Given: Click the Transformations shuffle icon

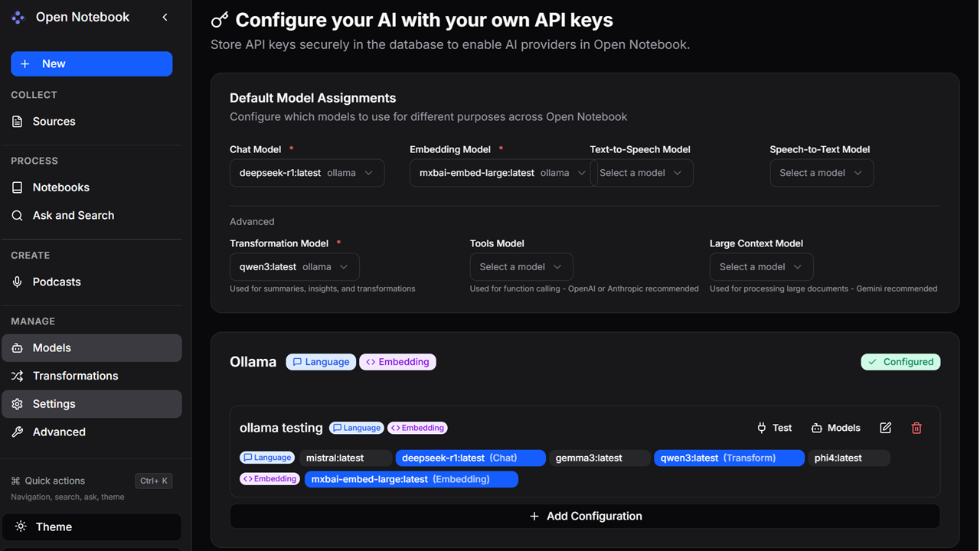Looking at the screenshot, I should [18, 376].
